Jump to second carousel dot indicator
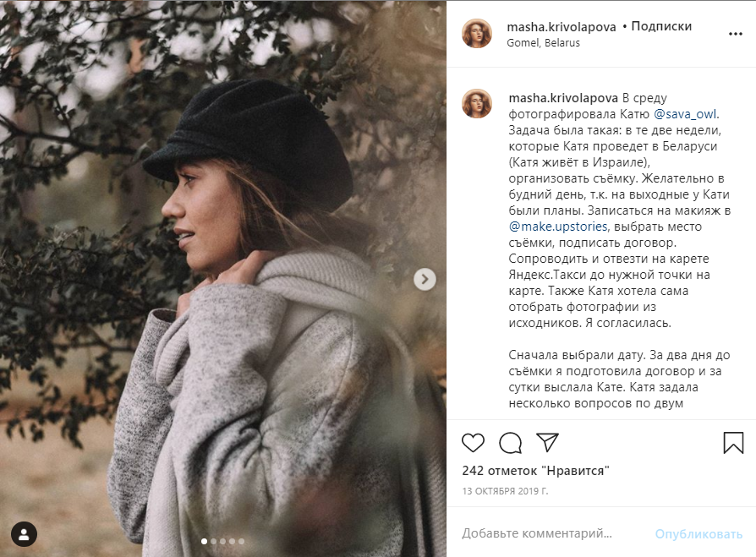 pyautogui.click(x=213, y=541)
